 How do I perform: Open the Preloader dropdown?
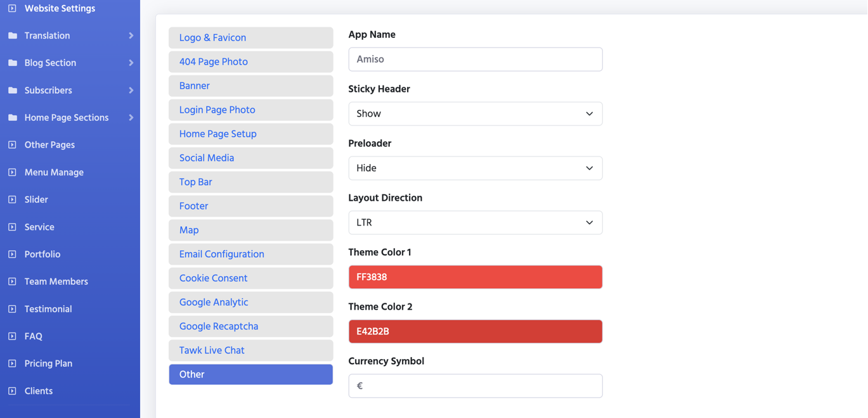coord(475,168)
